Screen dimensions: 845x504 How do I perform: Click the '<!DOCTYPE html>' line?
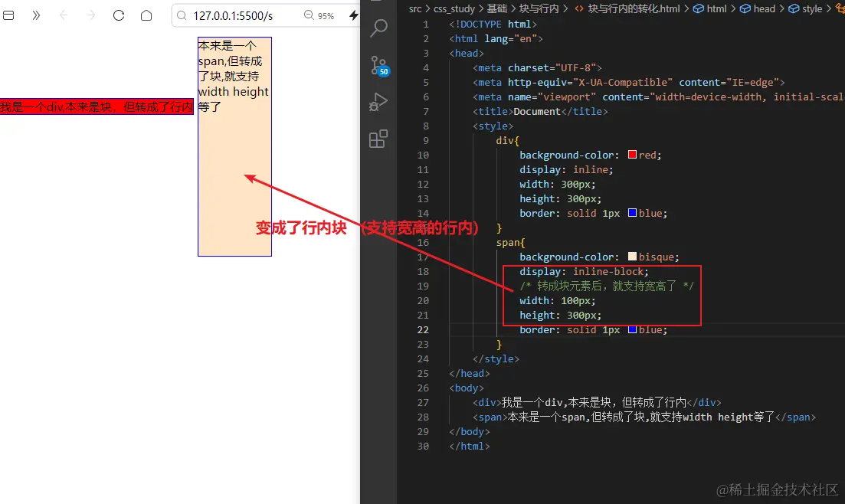pos(493,24)
